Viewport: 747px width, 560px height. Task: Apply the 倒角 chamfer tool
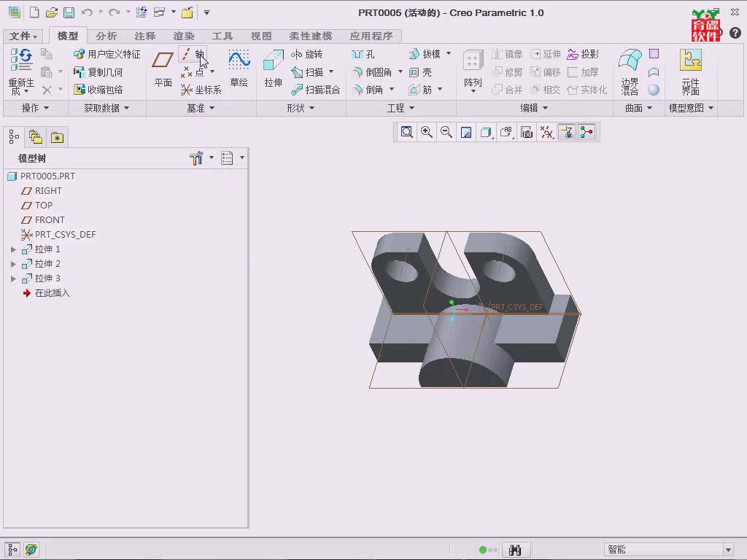[x=368, y=90]
